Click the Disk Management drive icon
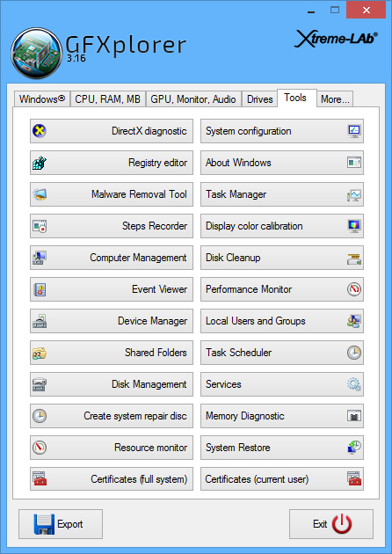 click(x=40, y=384)
